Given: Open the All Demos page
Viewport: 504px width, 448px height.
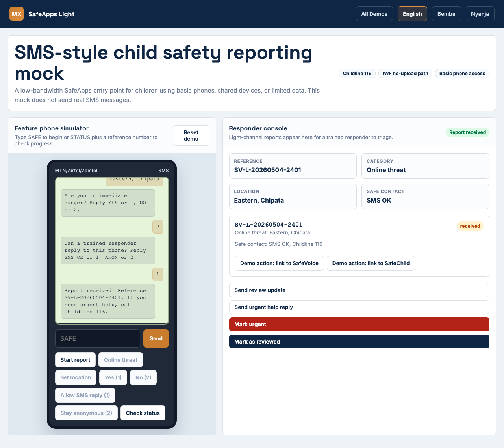Looking at the screenshot, I should pos(374,14).
